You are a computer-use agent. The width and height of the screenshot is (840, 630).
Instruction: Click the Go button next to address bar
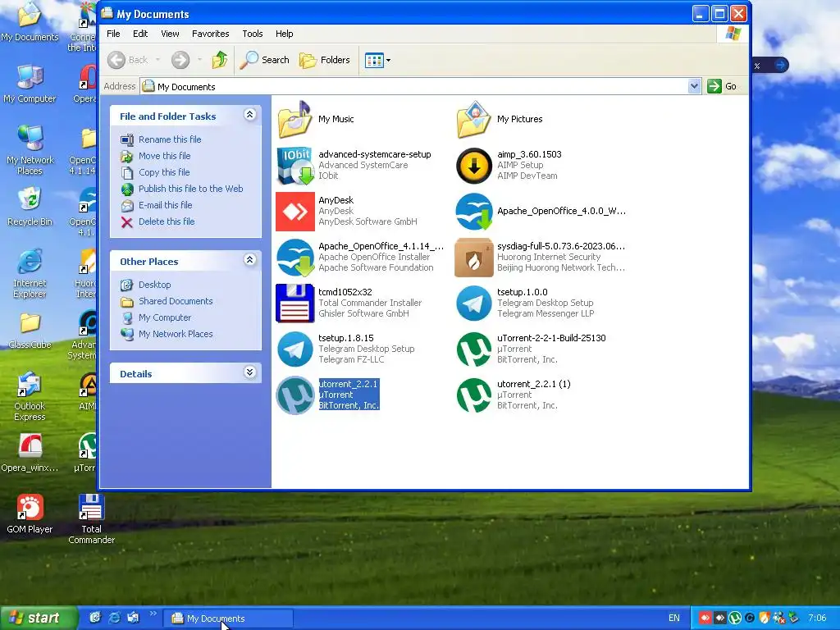(723, 86)
